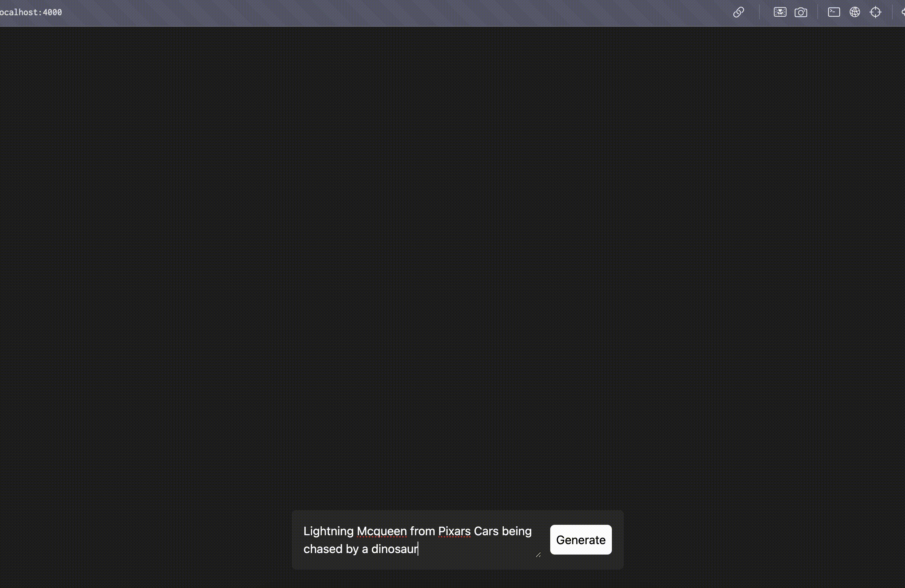Image resolution: width=905 pixels, height=588 pixels.
Task: Click the empty dark canvas above prompt
Action: (x=452, y=266)
